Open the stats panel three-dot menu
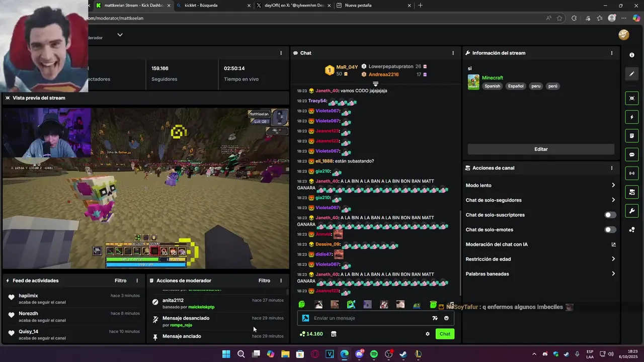The height and width of the screenshot is (362, 644). point(281,53)
